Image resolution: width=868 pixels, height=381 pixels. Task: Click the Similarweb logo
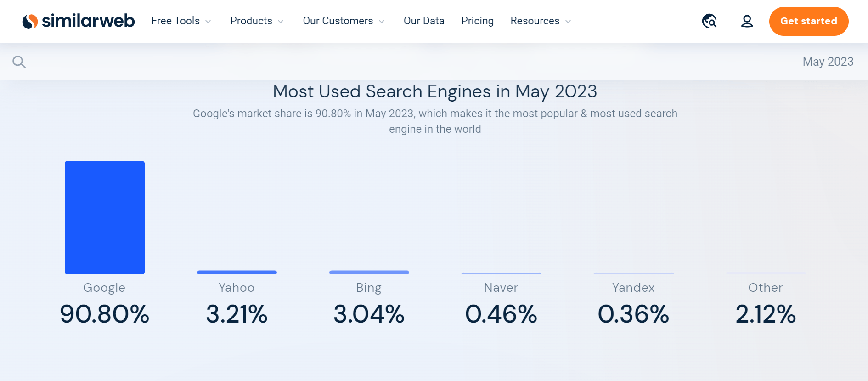pyautogui.click(x=79, y=21)
